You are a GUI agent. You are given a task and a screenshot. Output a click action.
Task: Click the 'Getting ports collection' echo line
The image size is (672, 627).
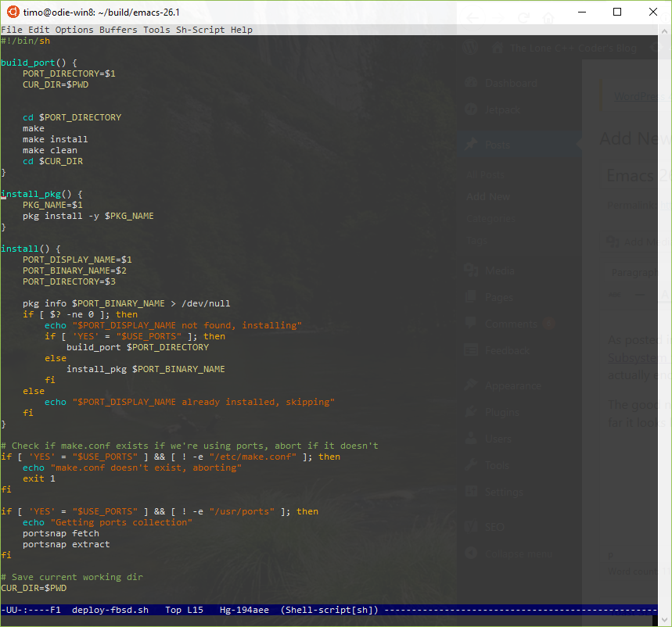click(x=108, y=522)
